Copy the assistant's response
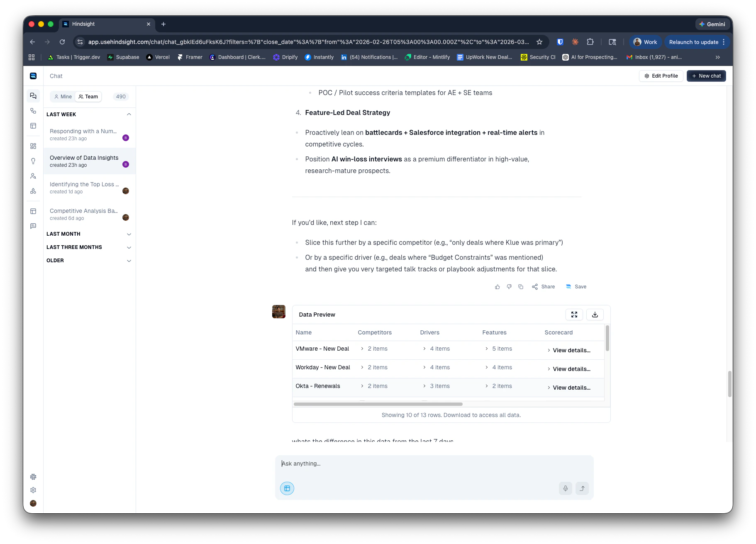 521,287
